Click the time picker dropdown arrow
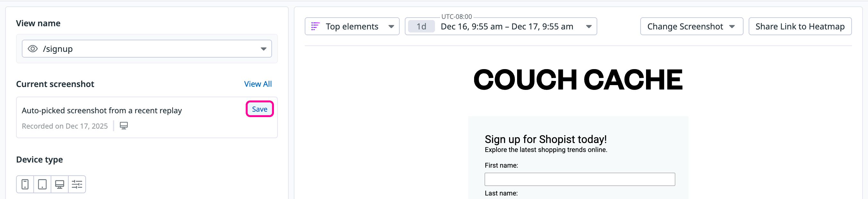 [589, 26]
